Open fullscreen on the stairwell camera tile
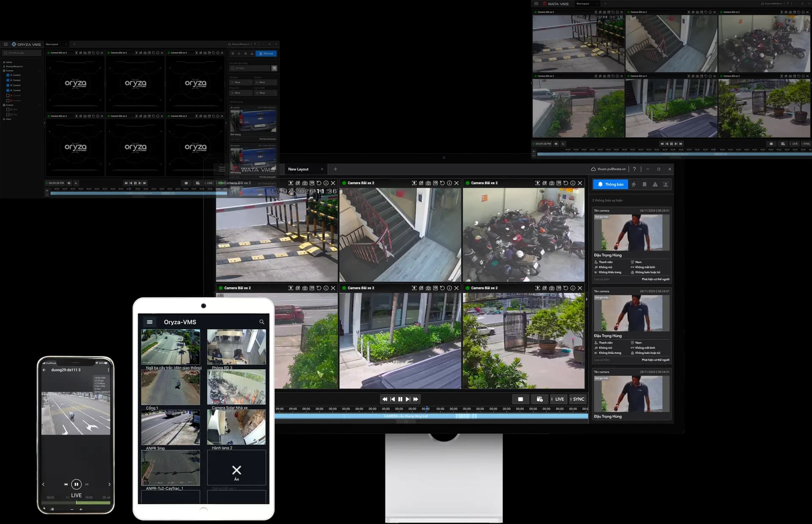This screenshot has width=812, height=524. coord(414,183)
